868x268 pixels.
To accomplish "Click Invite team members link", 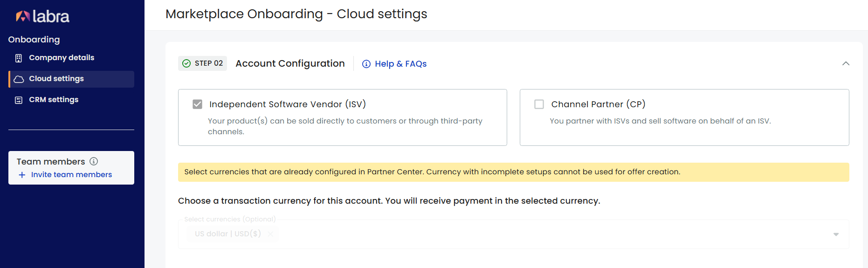I will [x=71, y=175].
